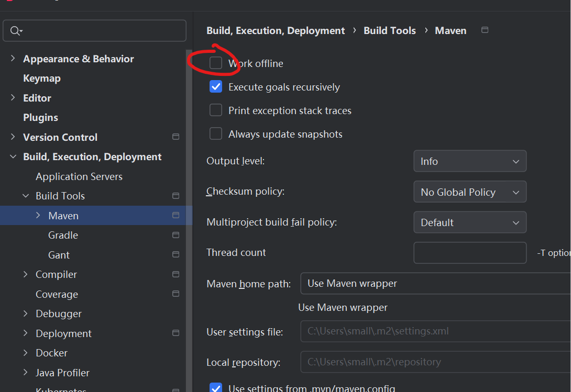Open the Checksum policy dropdown
Viewport: 571px width, 392px height.
coord(469,192)
